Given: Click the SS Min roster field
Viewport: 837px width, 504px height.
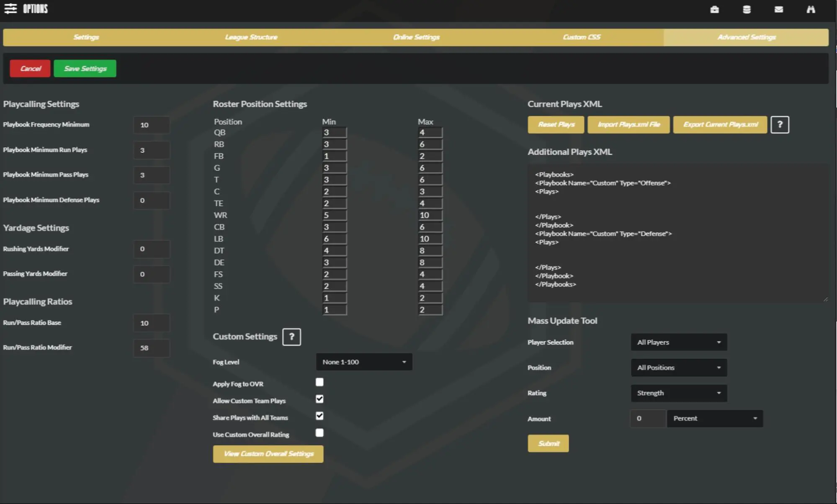Looking at the screenshot, I should 335,286.
